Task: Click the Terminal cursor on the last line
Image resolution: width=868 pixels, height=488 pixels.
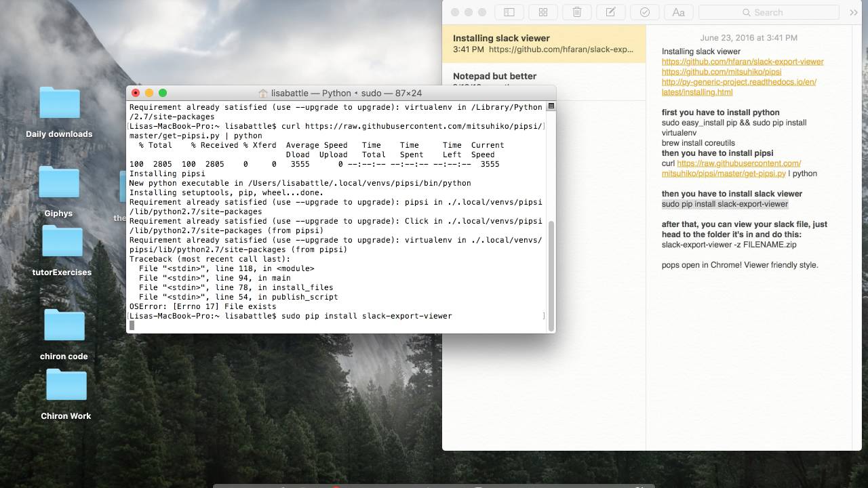Action: coord(132,325)
